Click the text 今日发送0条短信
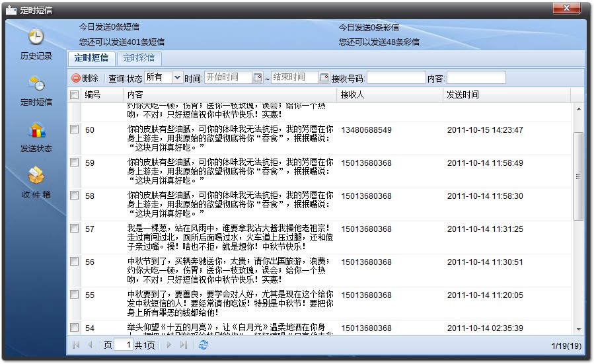Viewport: 594px width, 364px height. click(109, 27)
